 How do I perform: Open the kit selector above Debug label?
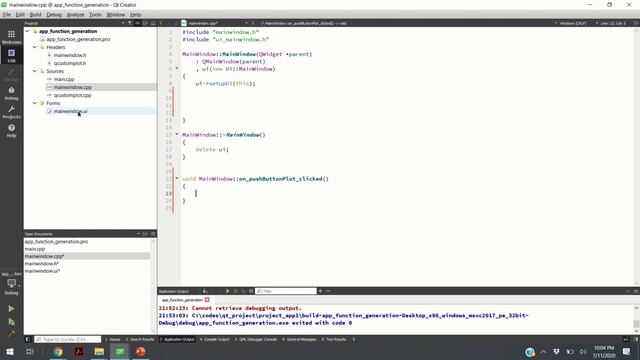(11, 284)
